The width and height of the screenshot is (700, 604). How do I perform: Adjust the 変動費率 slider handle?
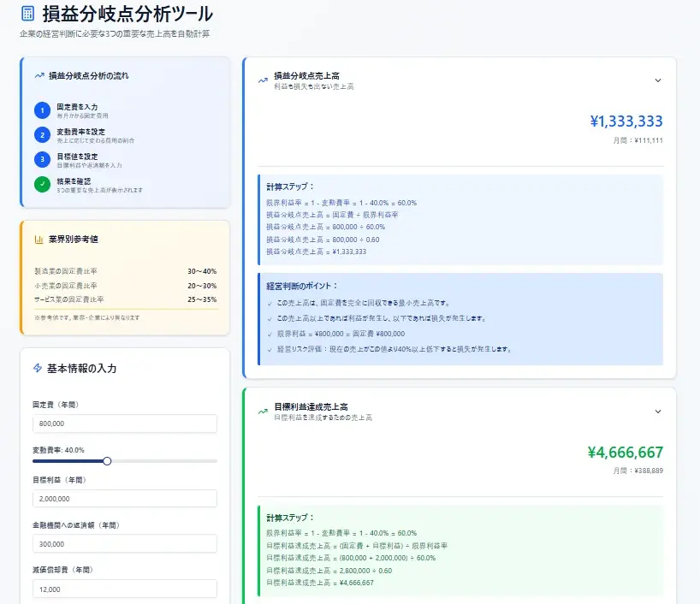tap(106, 461)
